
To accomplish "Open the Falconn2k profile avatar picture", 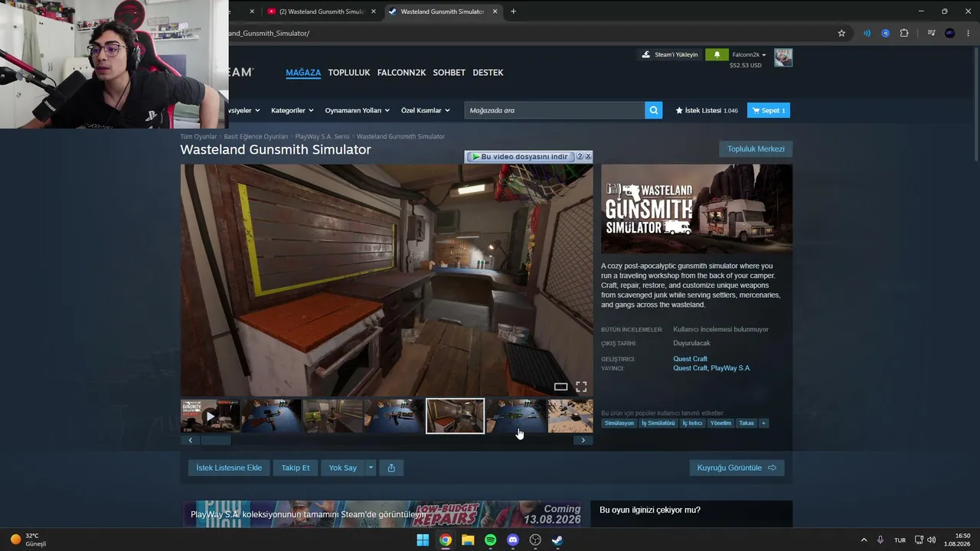I will (x=783, y=57).
